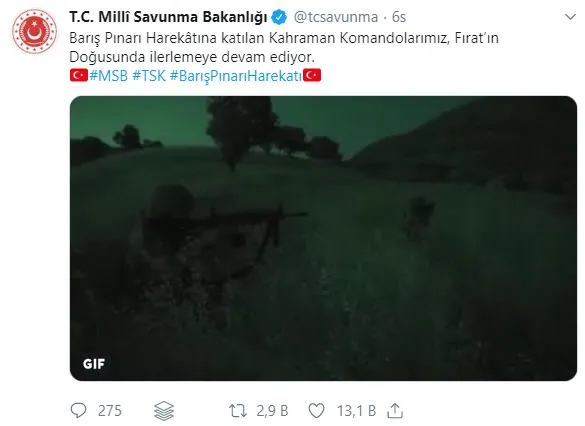View the 2,9 B retweet count

click(272, 411)
